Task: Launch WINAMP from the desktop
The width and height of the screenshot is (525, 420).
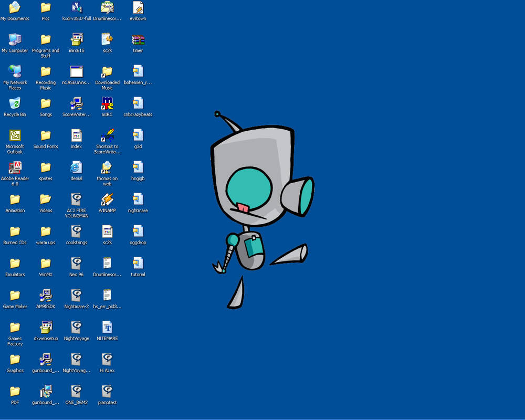Action: [x=107, y=203]
